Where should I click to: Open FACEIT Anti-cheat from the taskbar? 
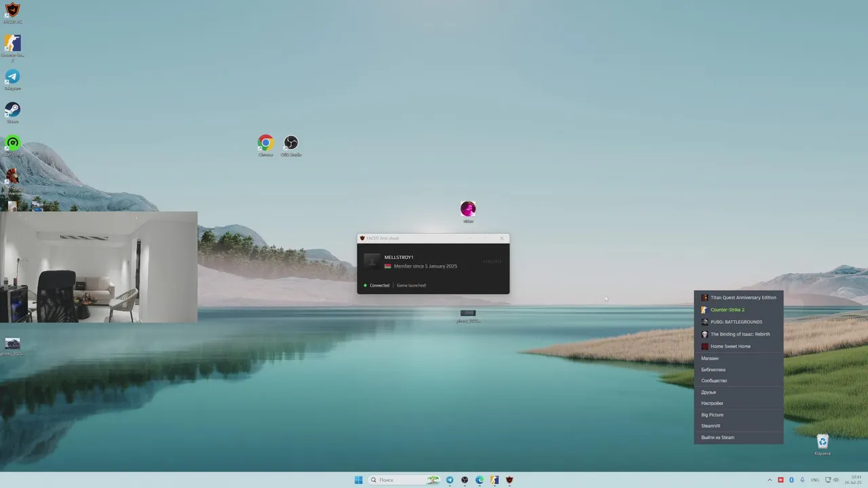point(509,480)
